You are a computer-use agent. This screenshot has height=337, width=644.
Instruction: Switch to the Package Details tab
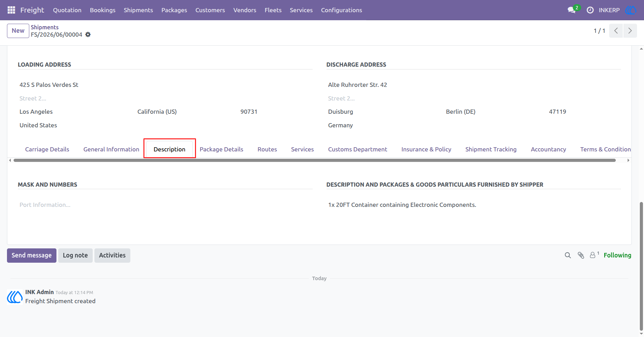(x=221, y=149)
